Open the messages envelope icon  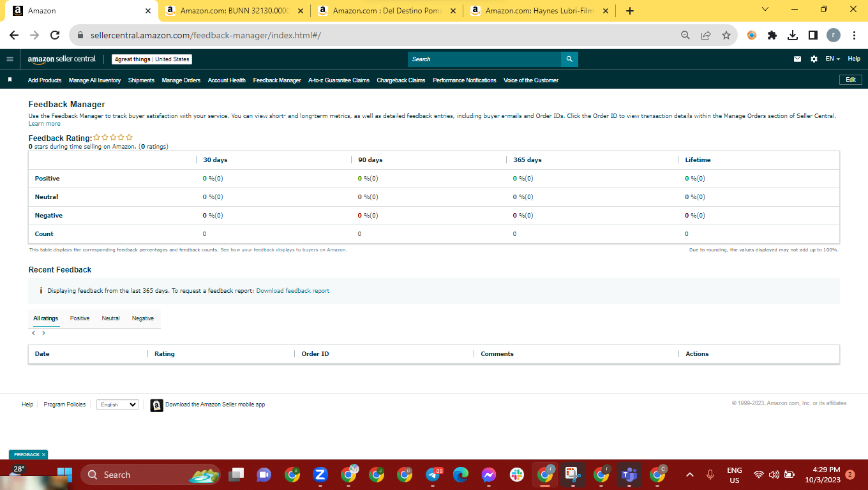[x=797, y=59]
